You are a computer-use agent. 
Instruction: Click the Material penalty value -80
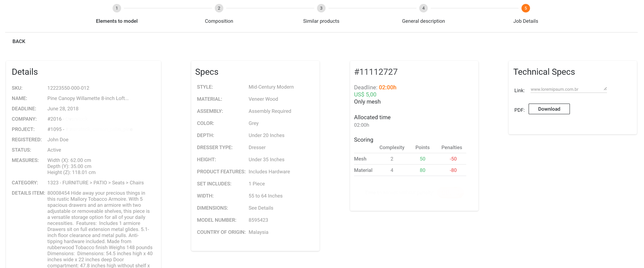453,170
